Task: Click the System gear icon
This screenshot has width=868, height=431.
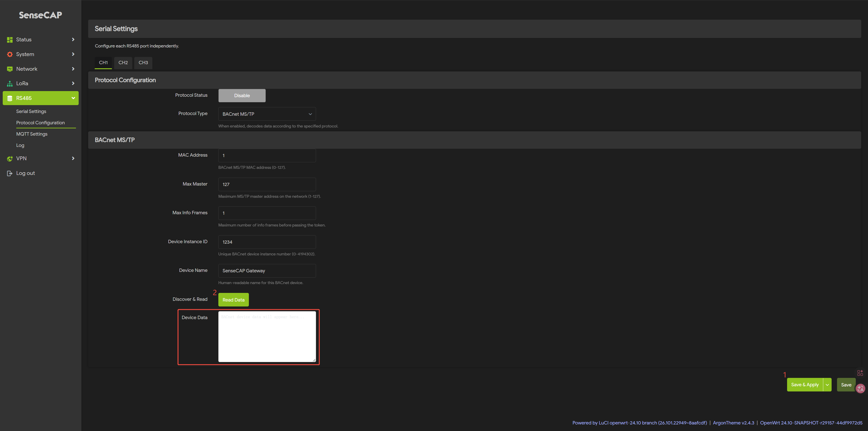Action: click(10, 54)
